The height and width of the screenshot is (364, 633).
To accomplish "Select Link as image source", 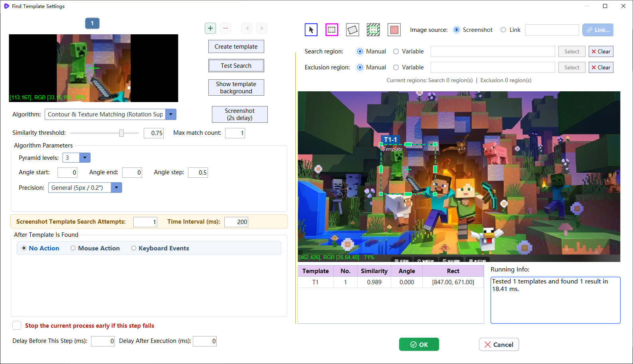I will point(503,30).
